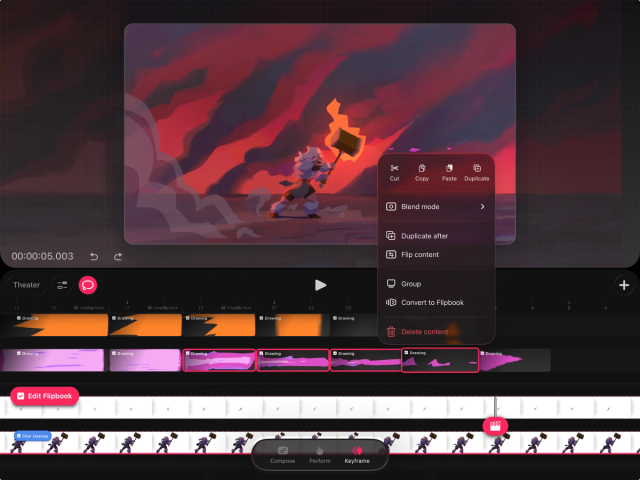Click the Theater button
Screen dimensions: 640x480
[x=27, y=285]
